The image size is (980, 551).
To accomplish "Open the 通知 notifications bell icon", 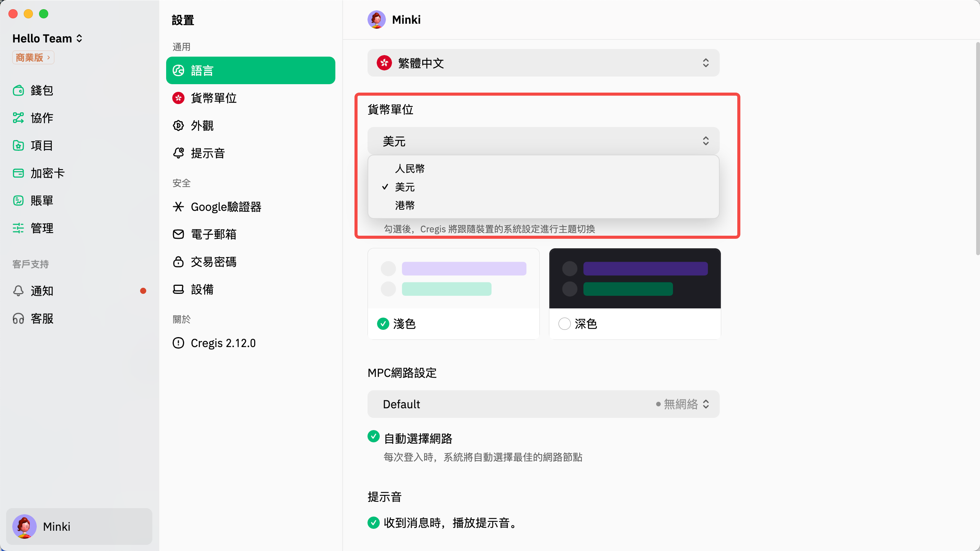I will tap(18, 291).
